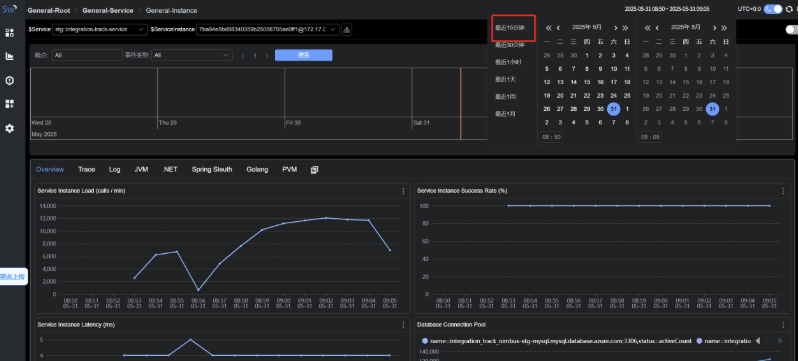Click the blue 搜索 search button
Viewport: 799px width, 361px height.
click(304, 55)
